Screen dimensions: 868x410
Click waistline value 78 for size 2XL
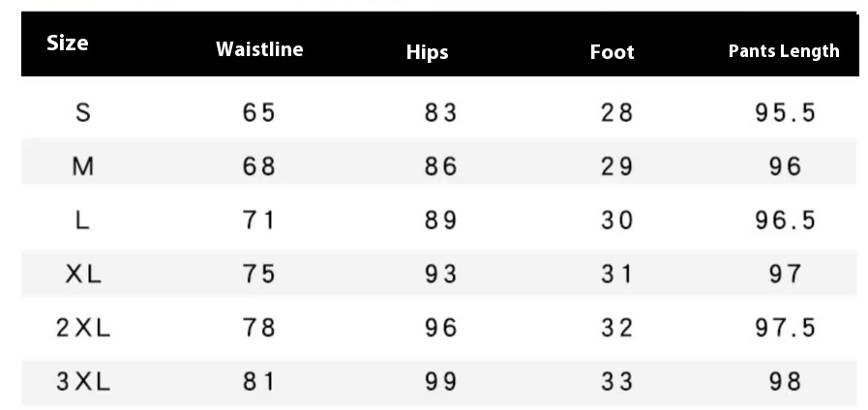point(259,329)
